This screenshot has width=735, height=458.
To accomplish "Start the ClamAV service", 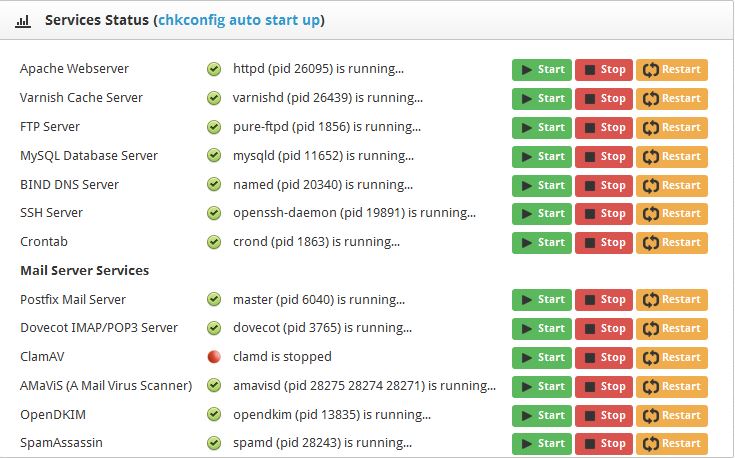I will (x=542, y=357).
